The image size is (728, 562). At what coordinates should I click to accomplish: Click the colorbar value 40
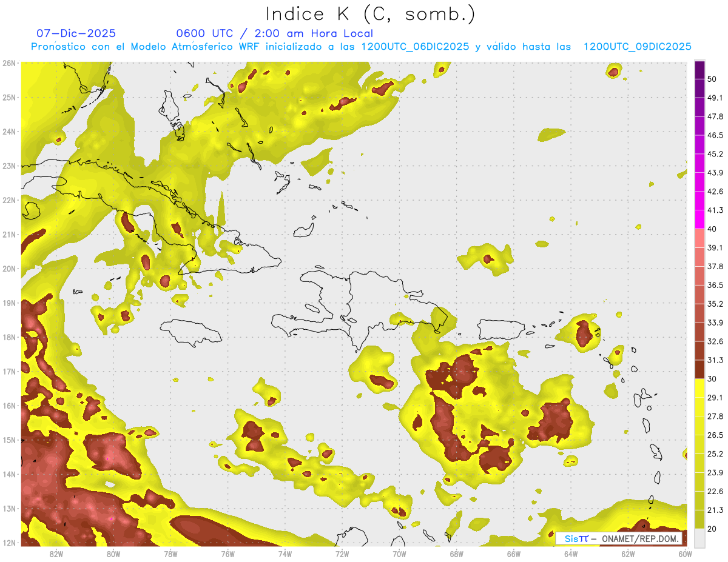[712, 229]
